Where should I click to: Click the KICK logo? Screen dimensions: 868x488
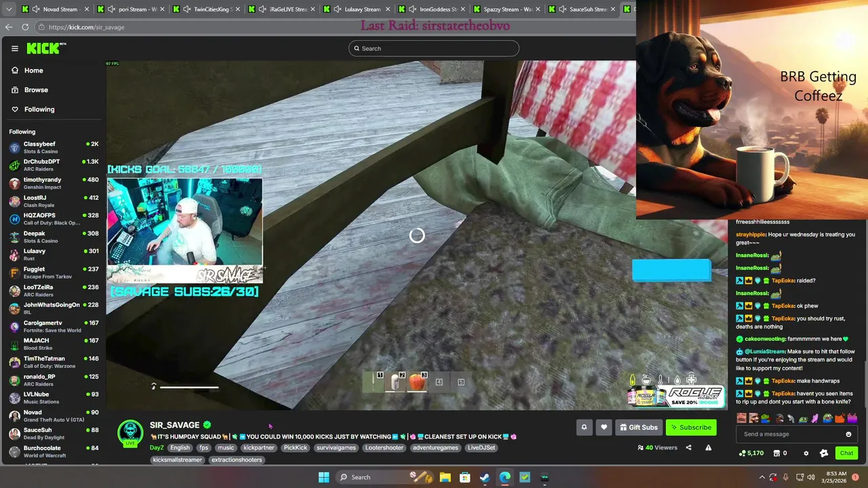[x=43, y=48]
